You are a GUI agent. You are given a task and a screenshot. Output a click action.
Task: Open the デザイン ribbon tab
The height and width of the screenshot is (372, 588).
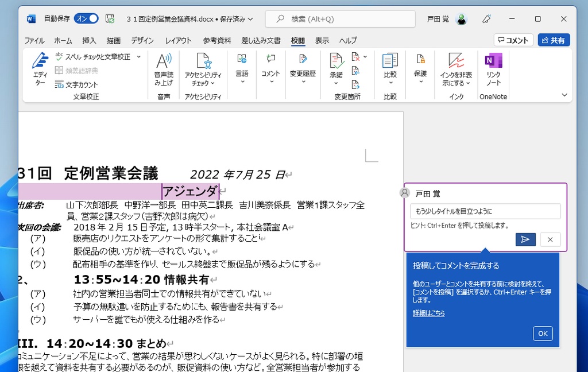(x=142, y=41)
